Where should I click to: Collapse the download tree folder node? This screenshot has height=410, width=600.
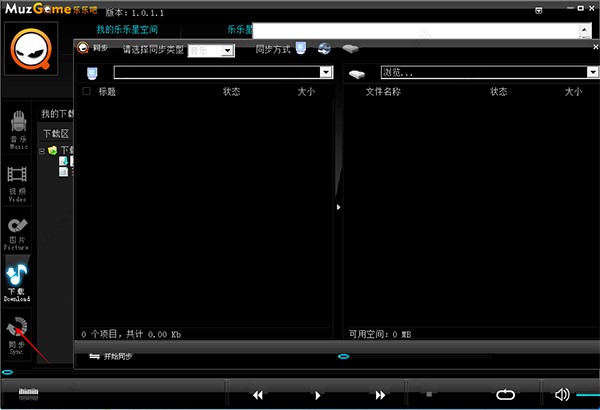tap(42, 151)
